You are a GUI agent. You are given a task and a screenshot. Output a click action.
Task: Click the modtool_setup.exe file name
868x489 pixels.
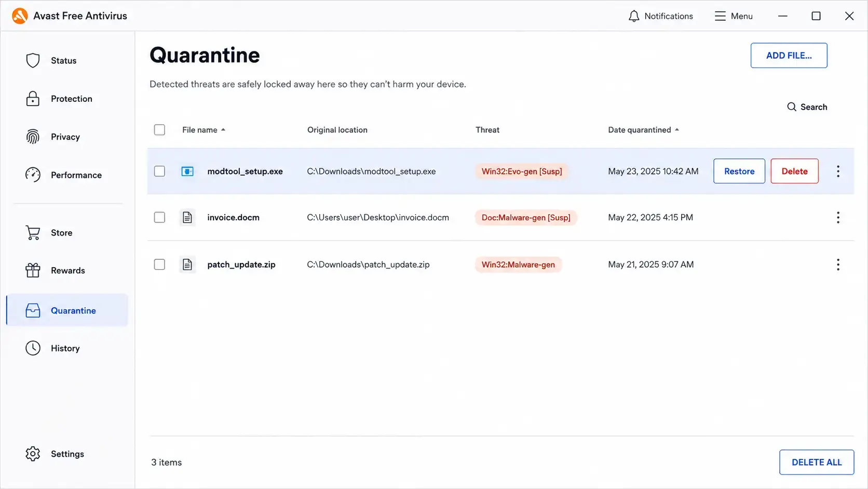click(245, 171)
